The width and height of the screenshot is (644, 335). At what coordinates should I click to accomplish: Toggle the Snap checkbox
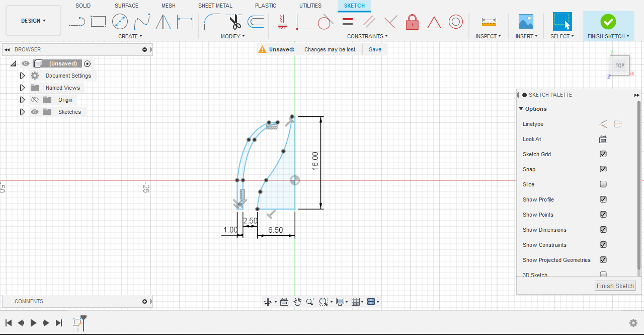click(603, 169)
